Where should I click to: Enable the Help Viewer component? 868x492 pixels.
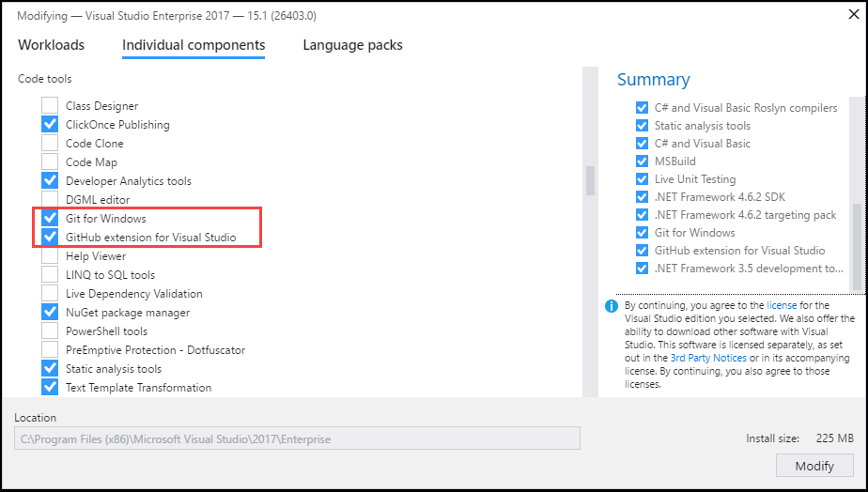(x=50, y=256)
